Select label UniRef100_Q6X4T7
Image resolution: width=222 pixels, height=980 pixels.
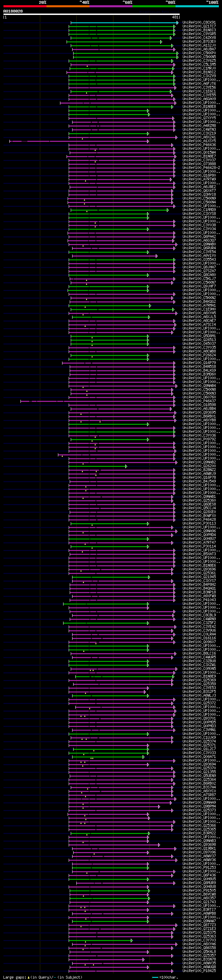click(x=199, y=191)
